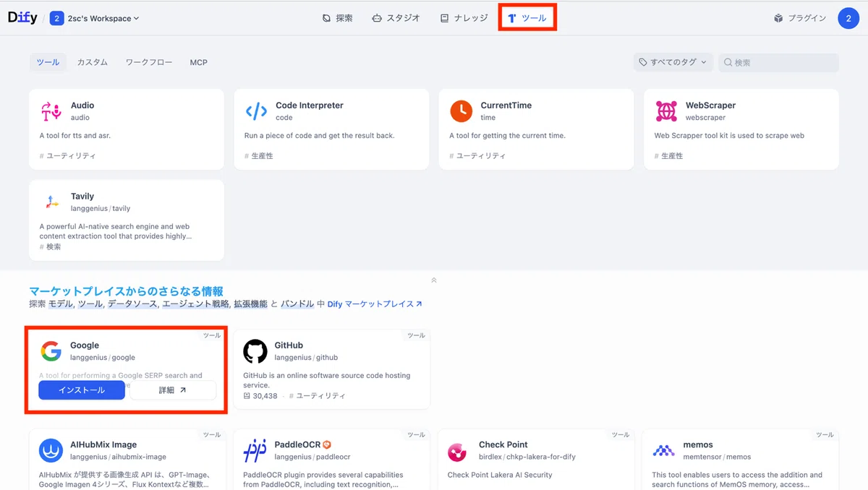
Task: Click the Code Interpreter icon
Action: click(x=256, y=111)
